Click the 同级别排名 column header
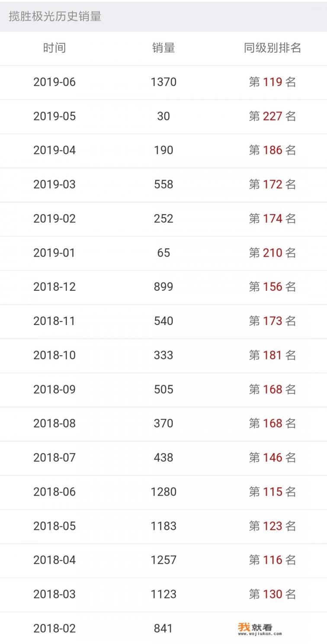The image size is (327, 644). pos(272,48)
